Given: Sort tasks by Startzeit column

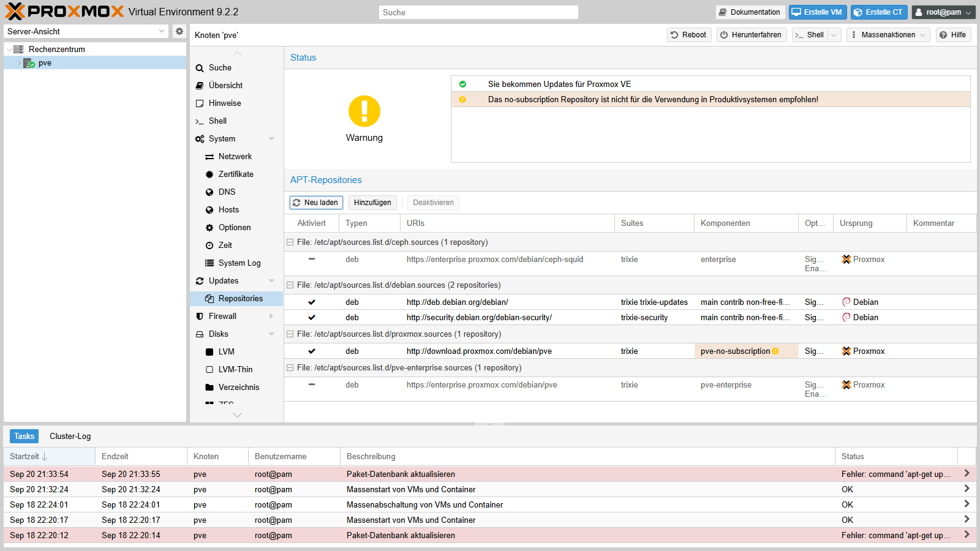Looking at the screenshot, I should coord(49,457).
